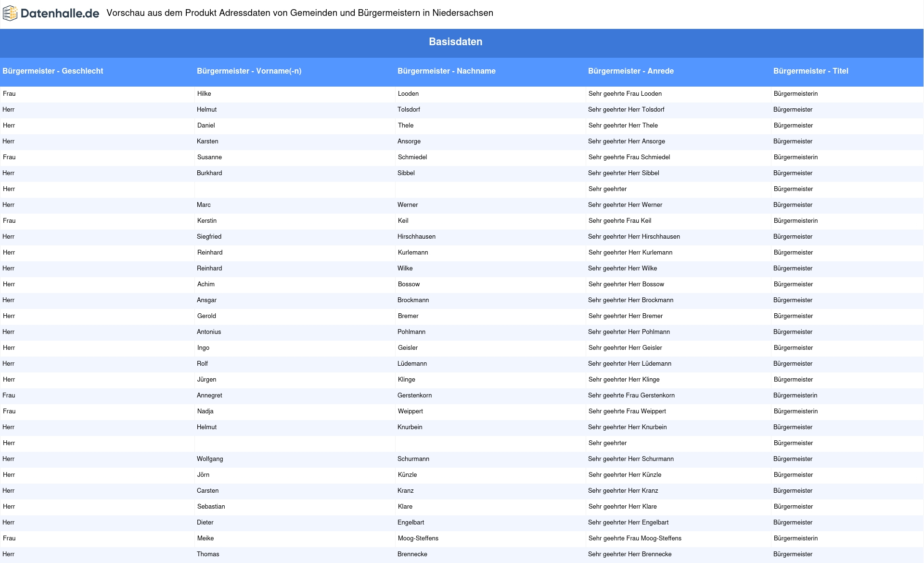Image resolution: width=924 pixels, height=563 pixels.
Task: Click the Bürgermeister - Titel column header
Action: [810, 71]
